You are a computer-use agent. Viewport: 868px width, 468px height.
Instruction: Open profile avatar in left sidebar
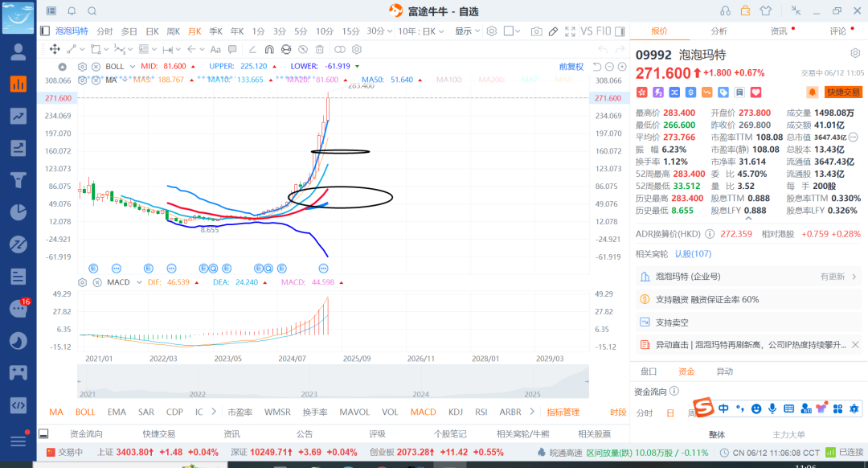pos(18,51)
